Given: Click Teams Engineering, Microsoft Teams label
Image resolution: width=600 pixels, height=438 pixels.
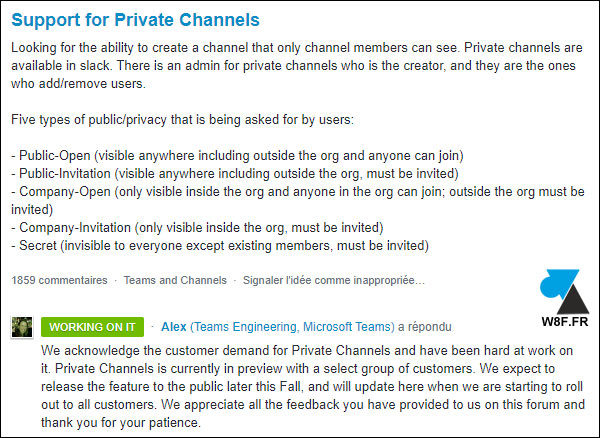Looking at the screenshot, I should [x=292, y=327].
